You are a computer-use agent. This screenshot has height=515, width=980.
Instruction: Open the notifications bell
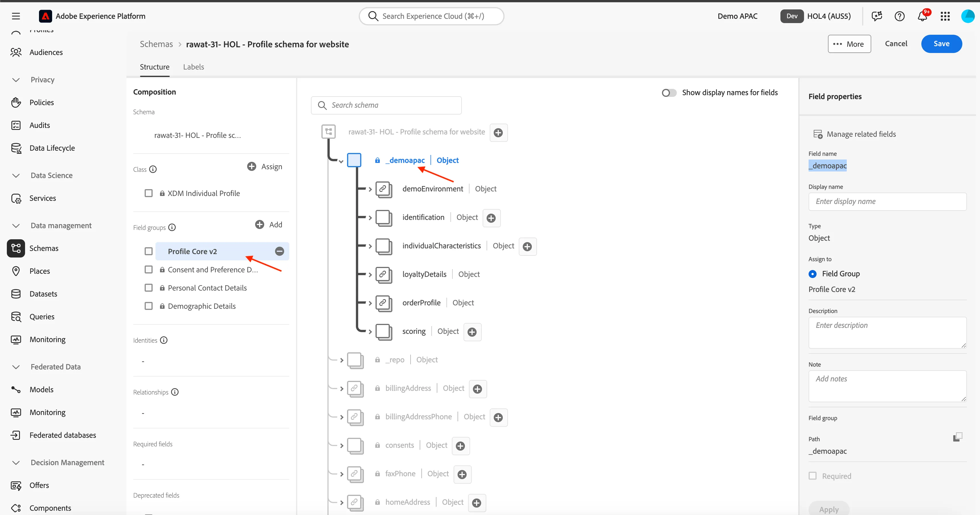(x=922, y=16)
